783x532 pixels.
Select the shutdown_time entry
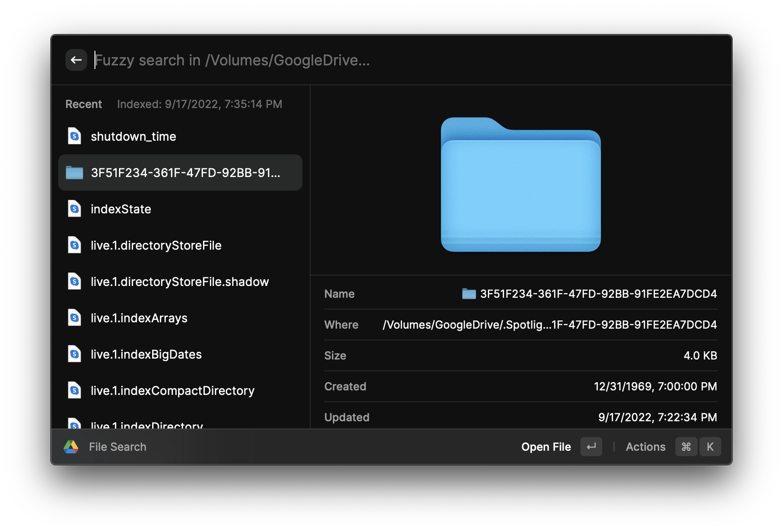133,136
